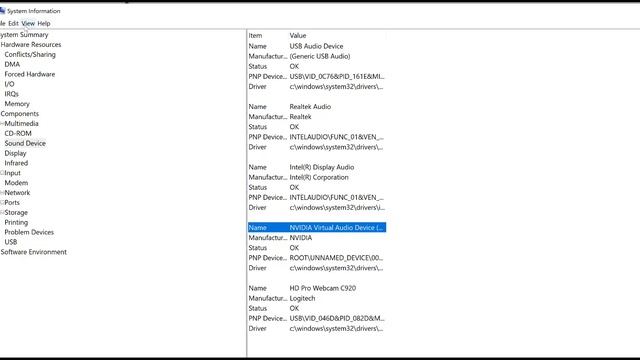The image size is (640, 360).
Task: Select the USB\VID_046D PNP Device row
Action: (x=317, y=318)
